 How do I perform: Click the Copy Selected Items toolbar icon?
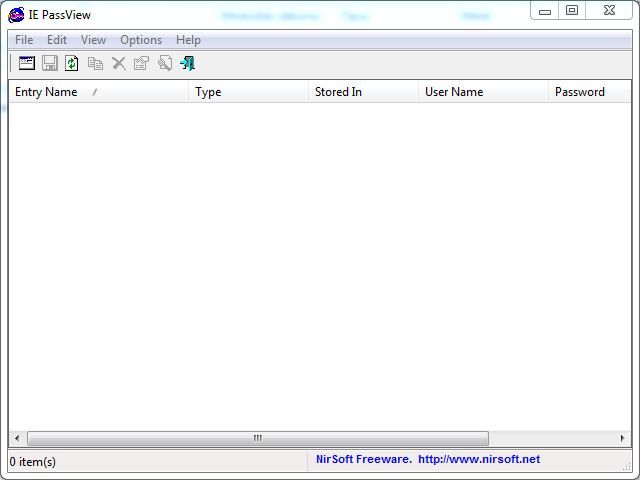96,64
